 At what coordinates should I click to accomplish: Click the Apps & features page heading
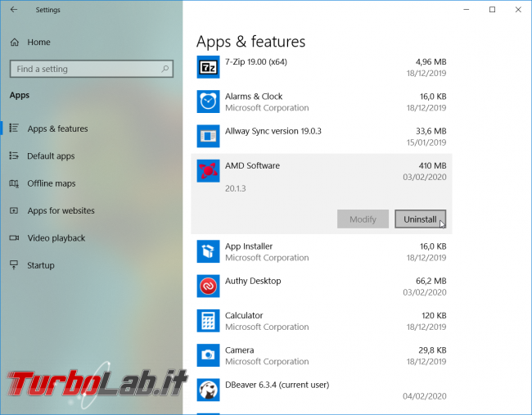250,42
